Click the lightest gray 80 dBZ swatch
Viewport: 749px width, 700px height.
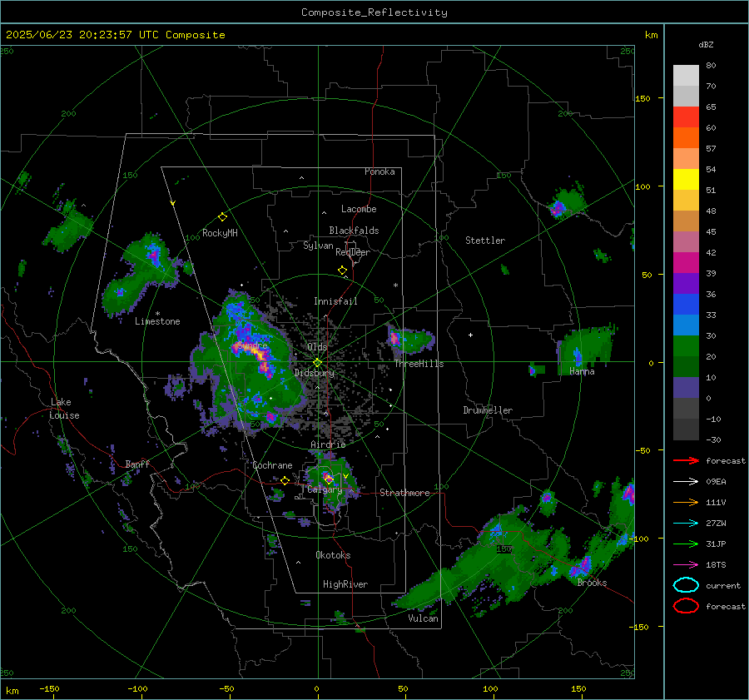click(x=686, y=76)
